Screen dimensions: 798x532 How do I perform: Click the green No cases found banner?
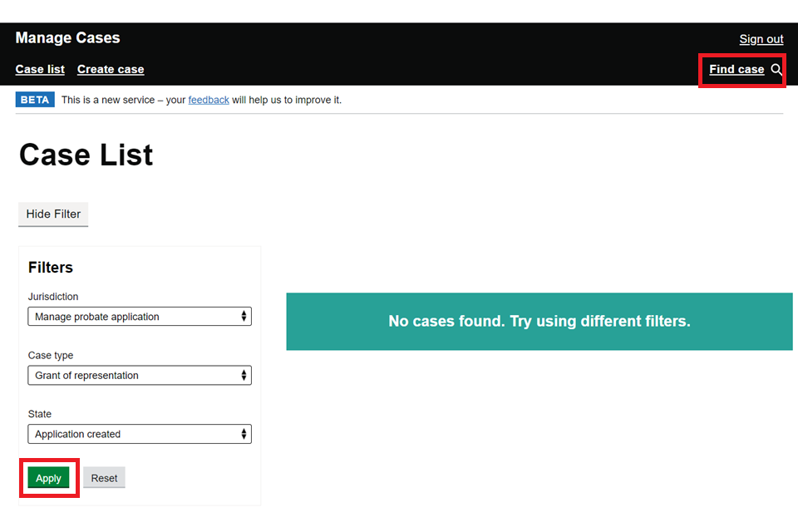tap(539, 321)
